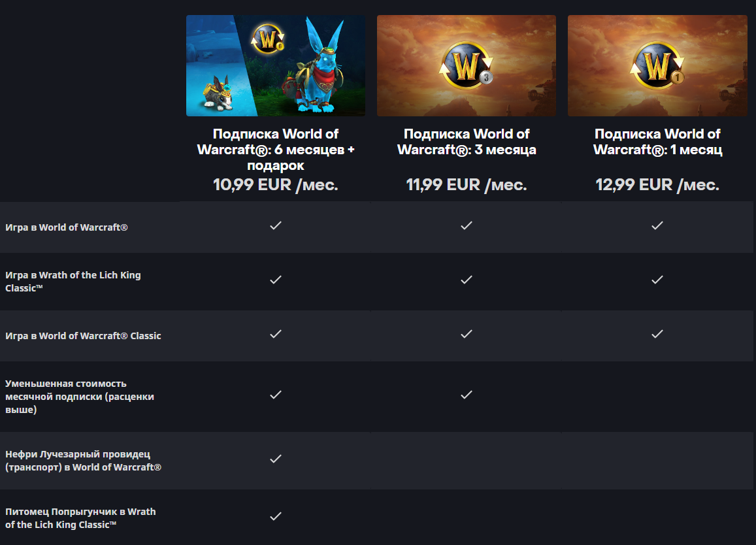Click 3-month checkmark for Уменьшенная стоимость row
Screen dimensions: 756x545
click(467, 395)
